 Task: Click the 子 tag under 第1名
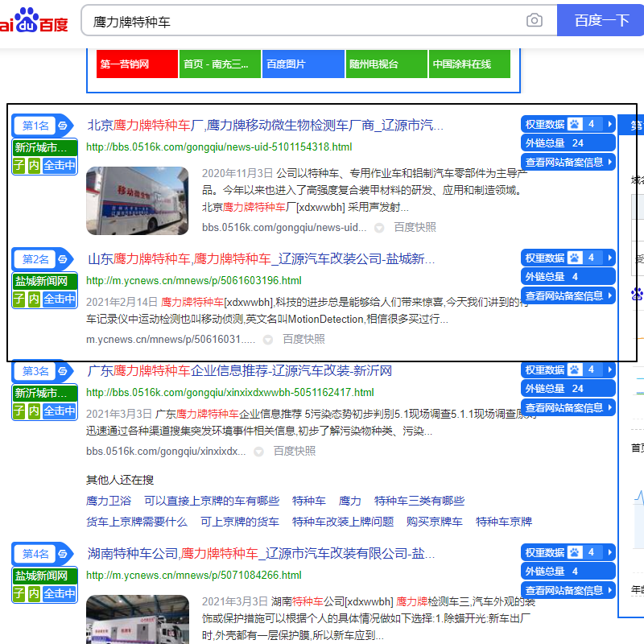coord(19,166)
